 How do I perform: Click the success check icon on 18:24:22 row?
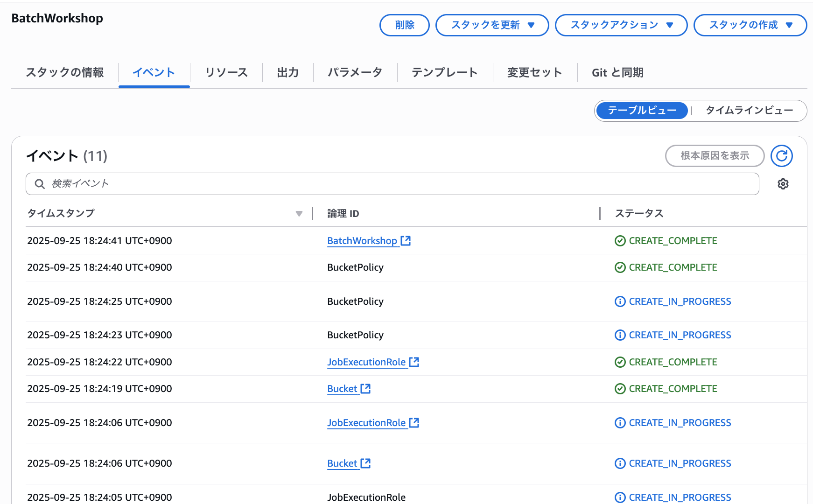tap(620, 362)
